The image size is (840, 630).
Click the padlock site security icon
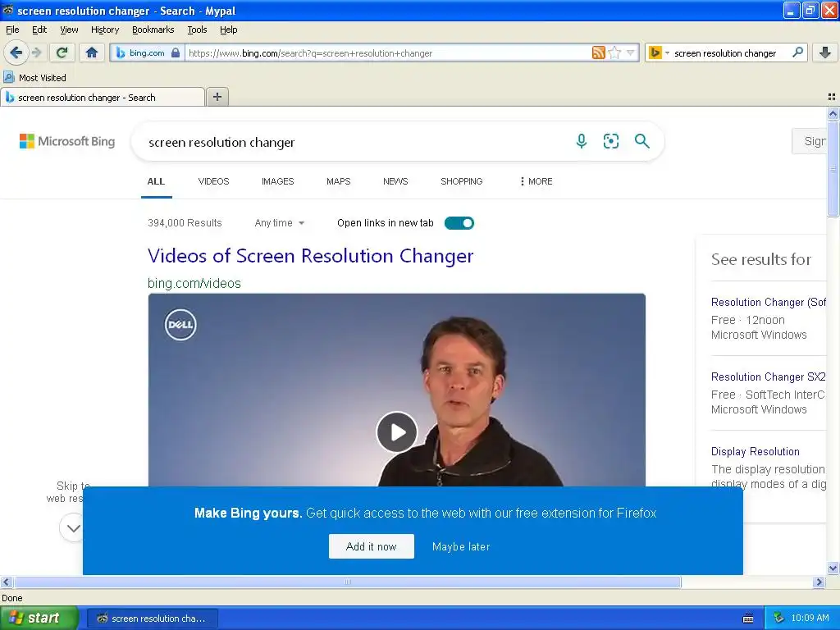(176, 52)
